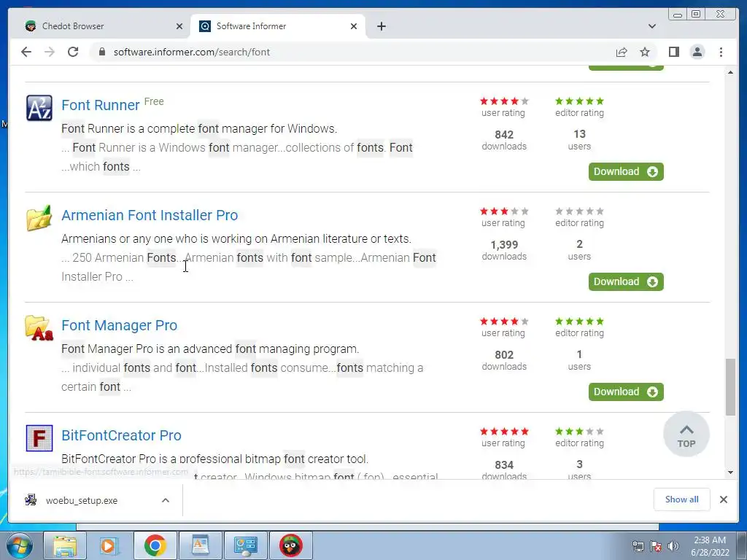
Task: Show all downloads
Action: [682, 499]
